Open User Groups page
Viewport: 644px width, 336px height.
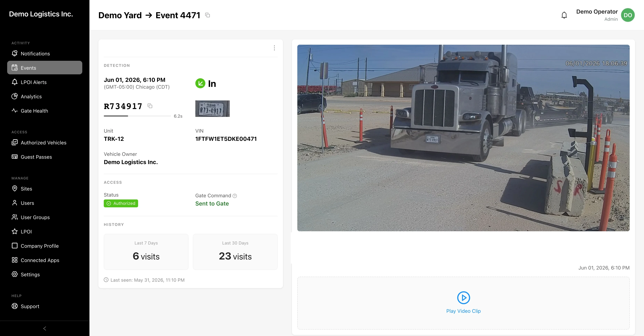click(x=45, y=217)
